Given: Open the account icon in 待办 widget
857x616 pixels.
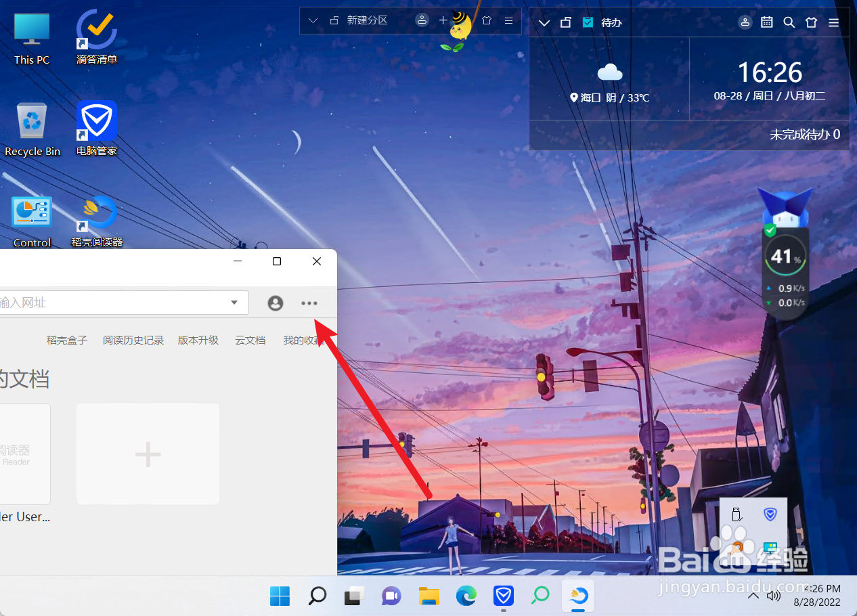Looking at the screenshot, I should click(x=745, y=22).
